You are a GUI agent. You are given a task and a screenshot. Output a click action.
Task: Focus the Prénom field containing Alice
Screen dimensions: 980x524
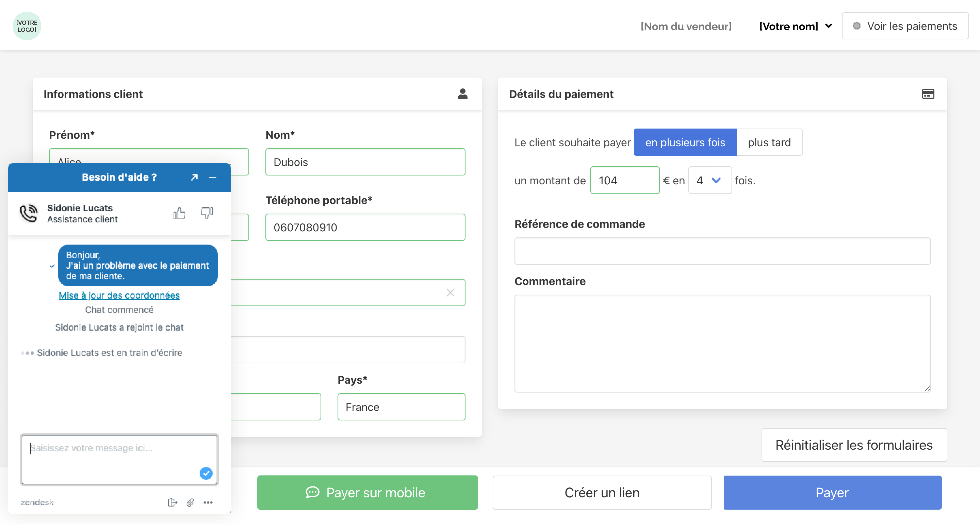click(x=149, y=156)
